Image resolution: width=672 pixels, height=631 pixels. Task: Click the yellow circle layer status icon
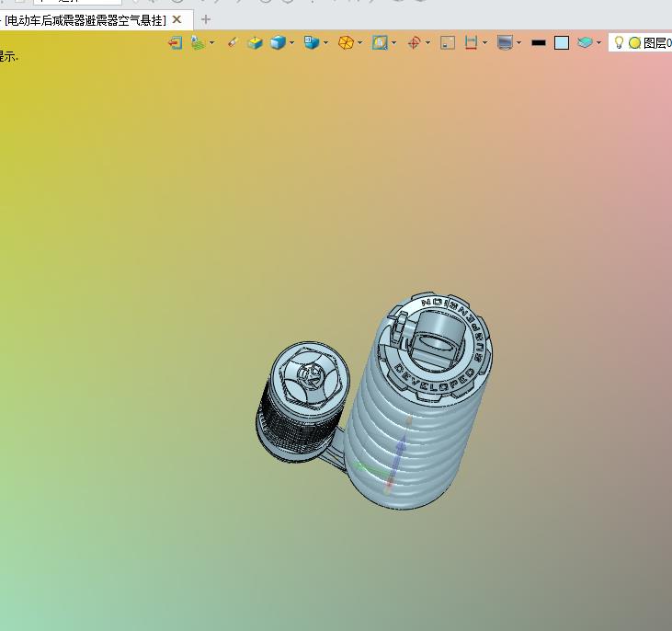[634, 43]
